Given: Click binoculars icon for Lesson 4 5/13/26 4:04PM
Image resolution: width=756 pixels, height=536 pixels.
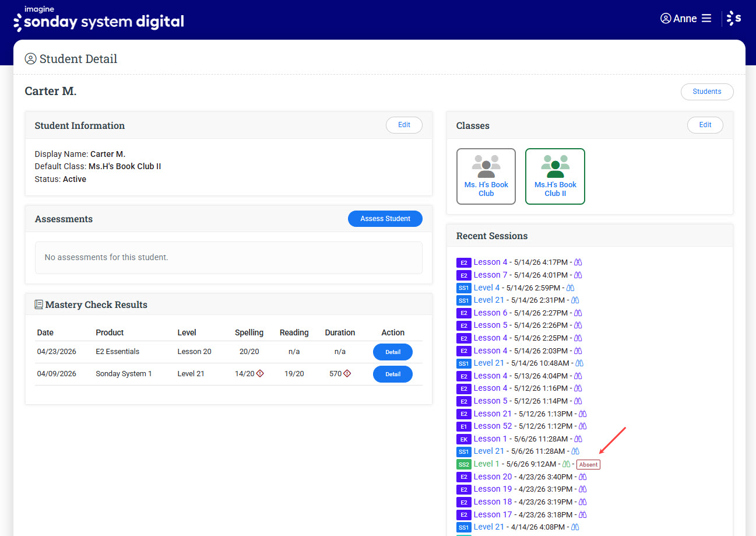Looking at the screenshot, I should 578,376.
